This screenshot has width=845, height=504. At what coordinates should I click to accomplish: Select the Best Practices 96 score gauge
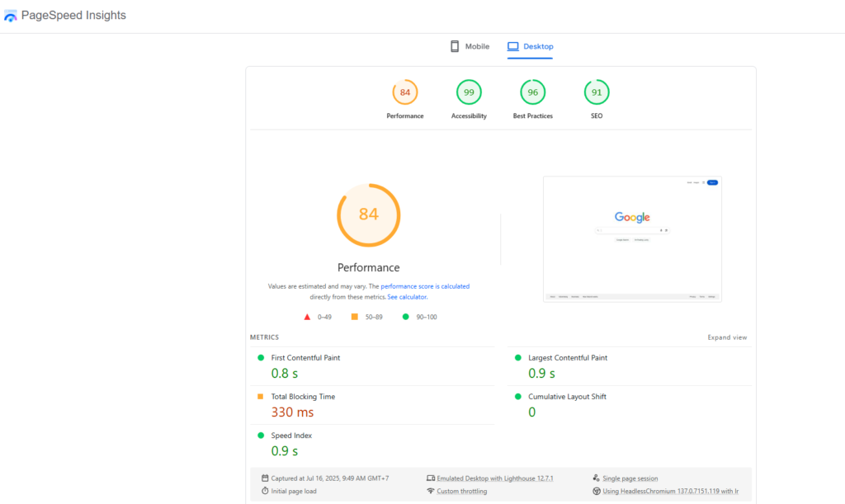[x=532, y=92]
